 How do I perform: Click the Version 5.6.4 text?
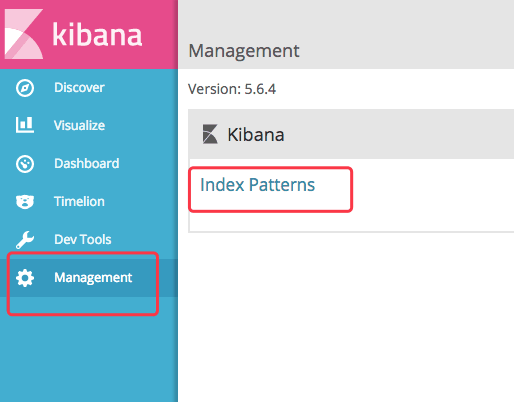click(x=232, y=89)
